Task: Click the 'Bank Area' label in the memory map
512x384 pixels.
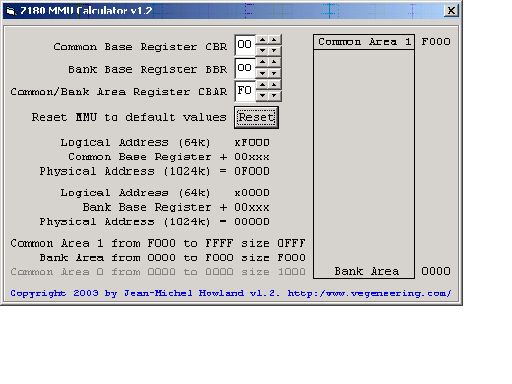Action: [x=367, y=271]
